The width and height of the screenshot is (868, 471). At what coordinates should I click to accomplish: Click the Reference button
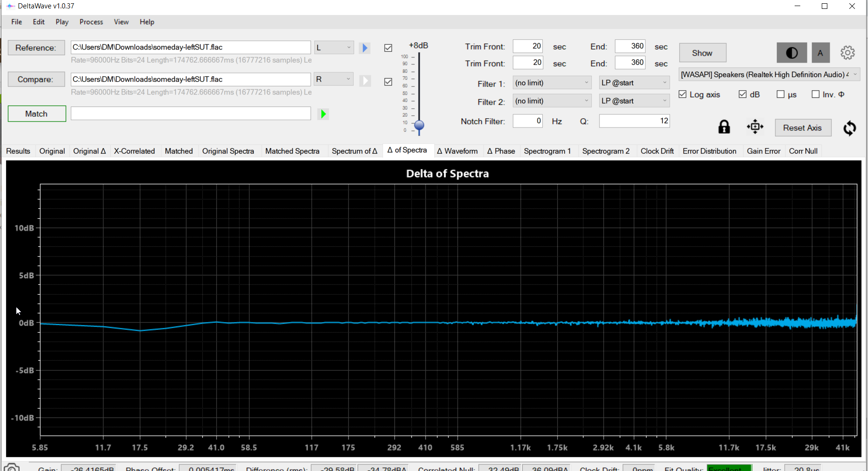coord(36,48)
